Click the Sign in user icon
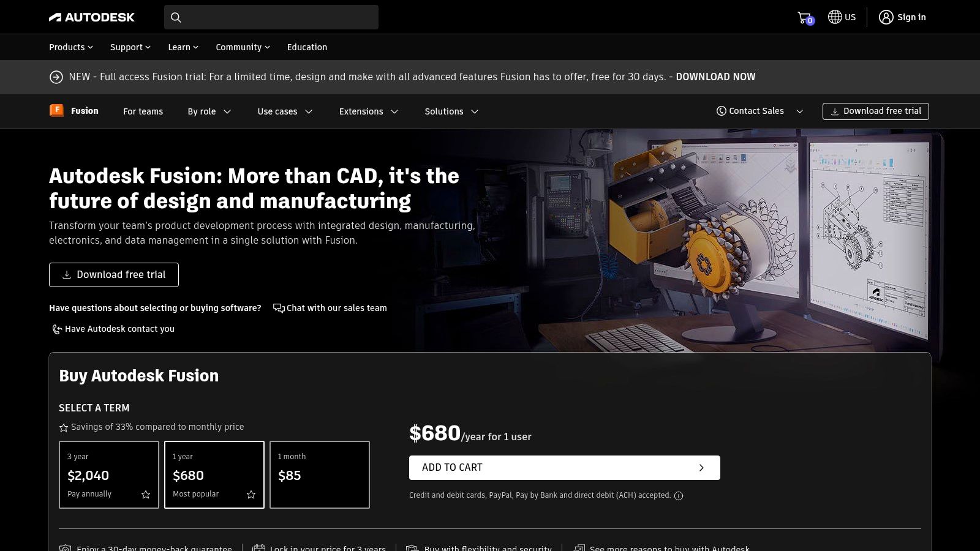This screenshot has width=980, height=551. pos(886,17)
